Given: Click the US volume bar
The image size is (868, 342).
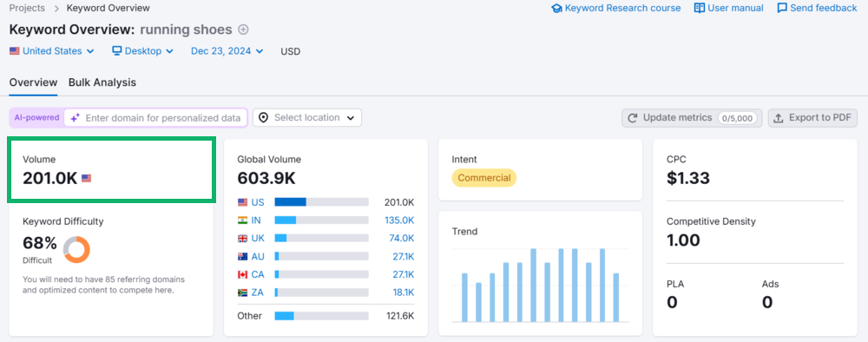Looking at the screenshot, I should pyautogui.click(x=322, y=202).
